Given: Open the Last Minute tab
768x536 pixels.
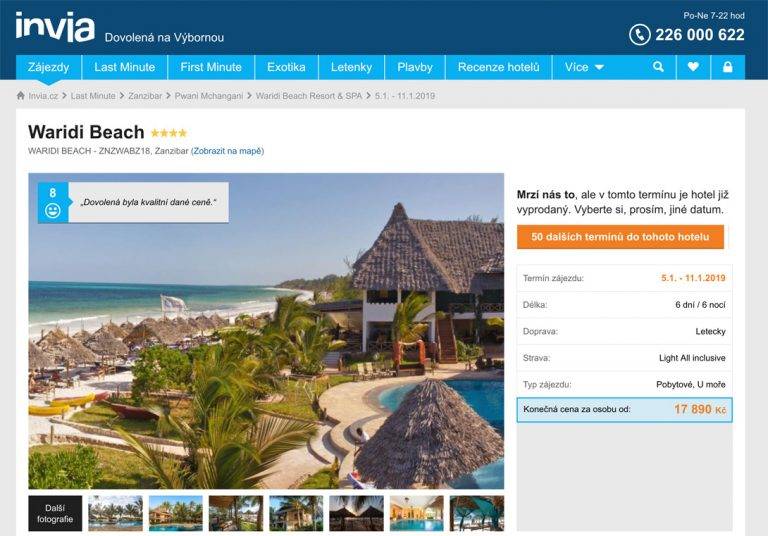Looking at the screenshot, I should (x=124, y=67).
